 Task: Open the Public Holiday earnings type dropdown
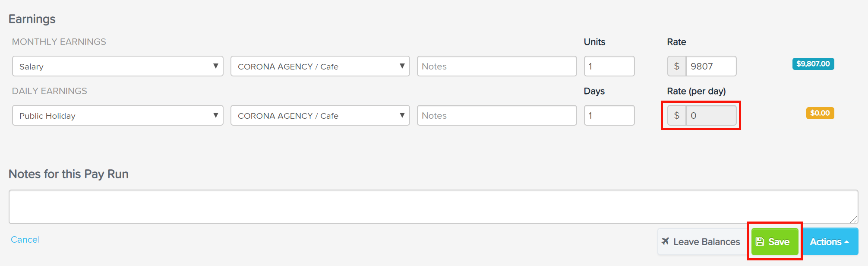click(118, 116)
